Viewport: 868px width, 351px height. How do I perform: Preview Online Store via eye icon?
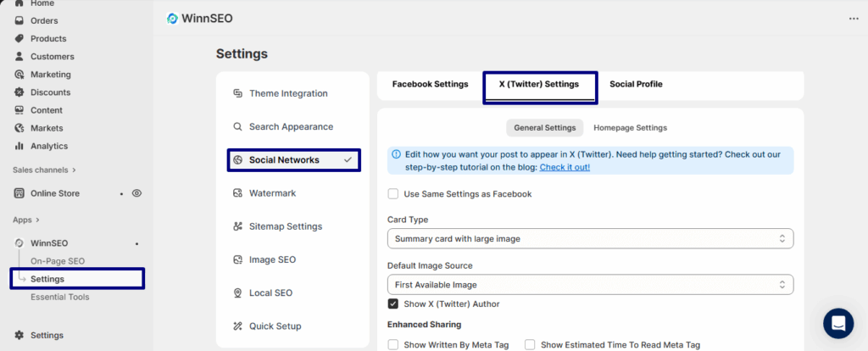pyautogui.click(x=136, y=193)
